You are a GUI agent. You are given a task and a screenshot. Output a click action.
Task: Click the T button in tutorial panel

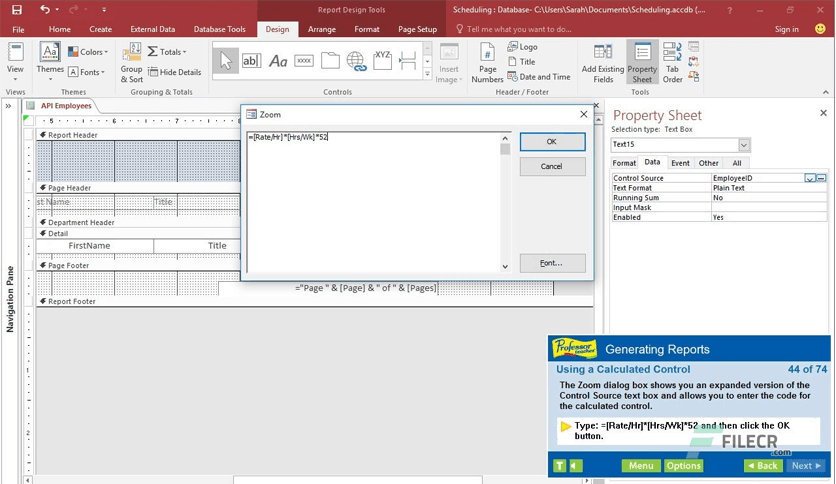(x=559, y=466)
